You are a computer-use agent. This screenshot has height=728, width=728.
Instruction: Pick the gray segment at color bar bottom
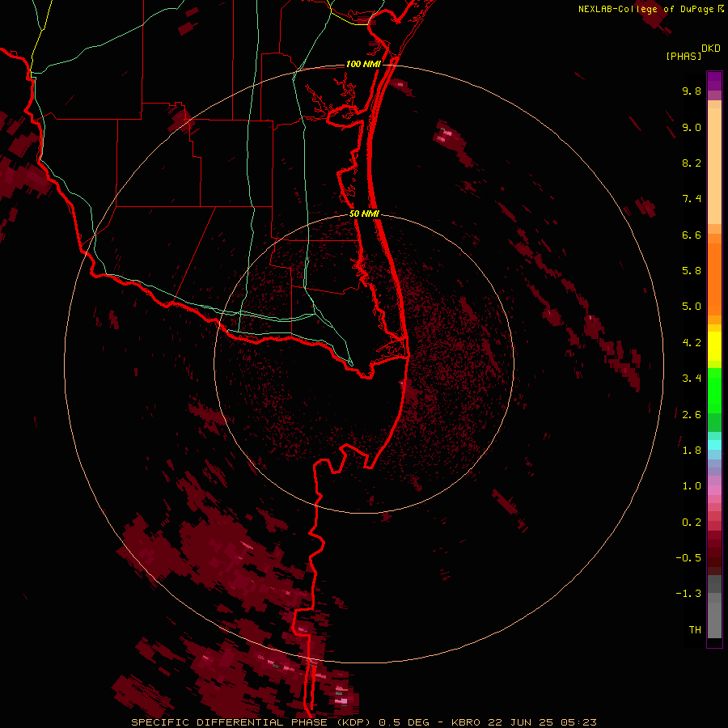tap(714, 620)
